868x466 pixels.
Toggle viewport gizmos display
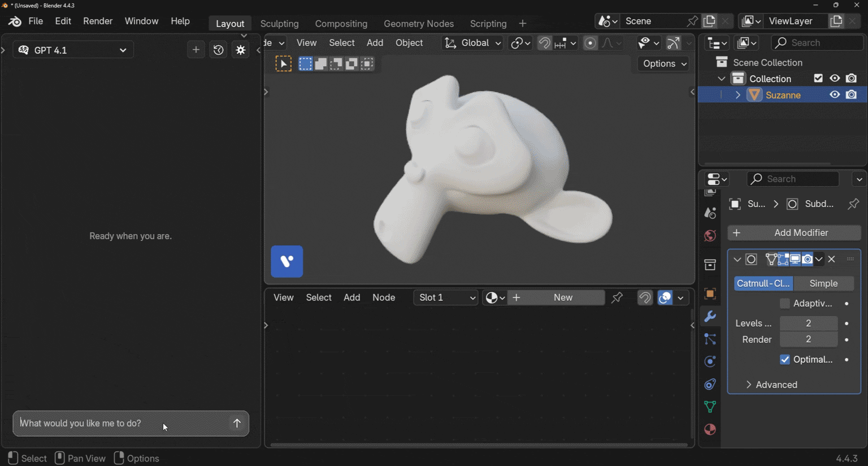click(x=674, y=43)
